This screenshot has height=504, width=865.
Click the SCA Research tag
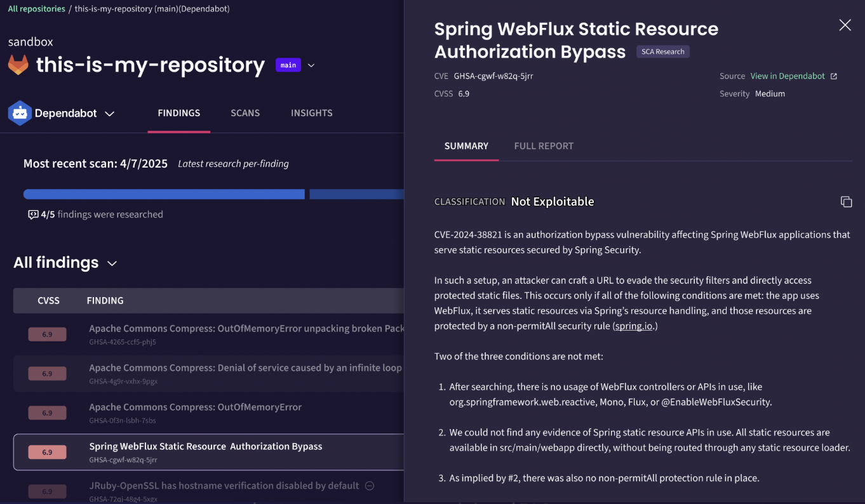[663, 51]
